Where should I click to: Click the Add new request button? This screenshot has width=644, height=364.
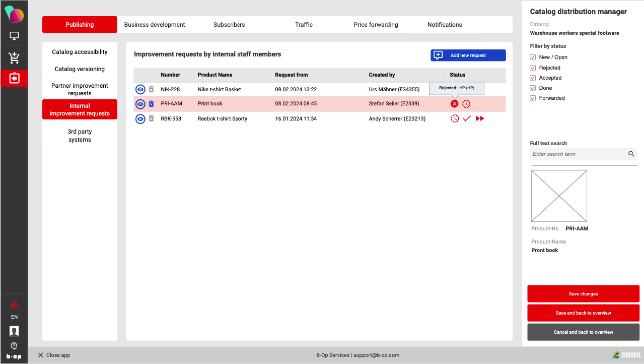tap(468, 55)
